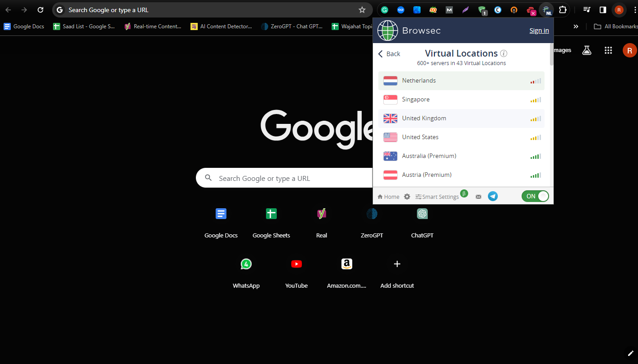Click the Customize Chrome pencil icon
This screenshot has height=364, width=638.
(630, 353)
